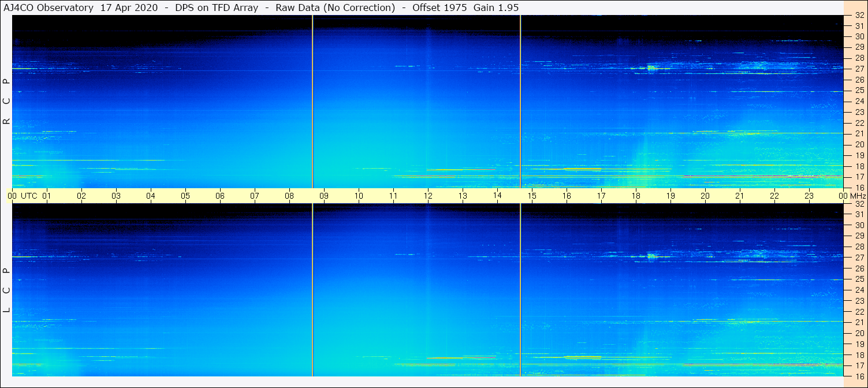This screenshot has width=868, height=388.
Task: Click the 15 UTC label on the time axis
Action: click(x=532, y=196)
